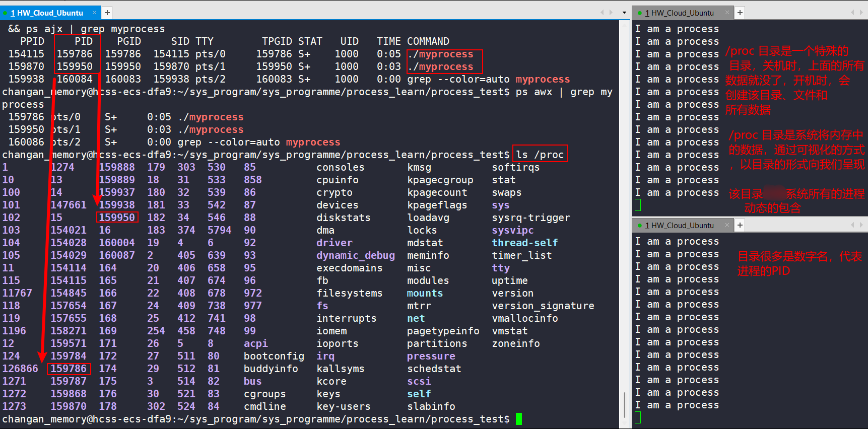Click the plus button in the left pane tab bar
Viewport: 868px width, 429px height.
point(107,13)
